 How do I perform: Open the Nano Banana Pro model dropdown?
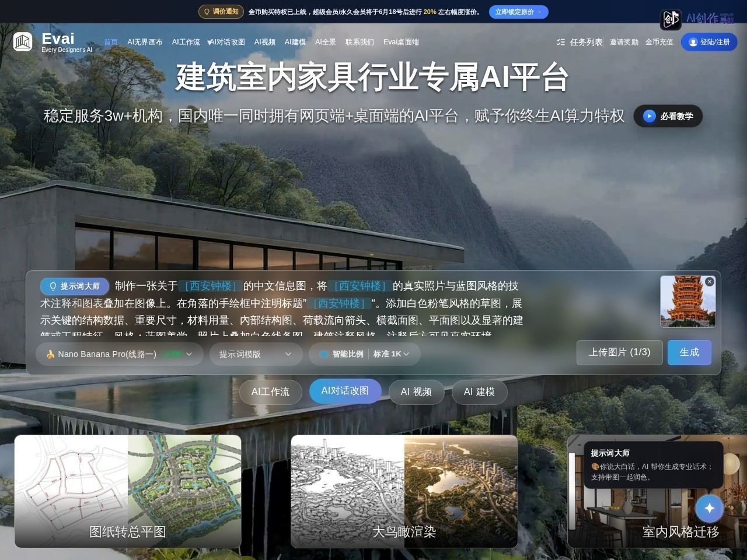click(x=120, y=354)
